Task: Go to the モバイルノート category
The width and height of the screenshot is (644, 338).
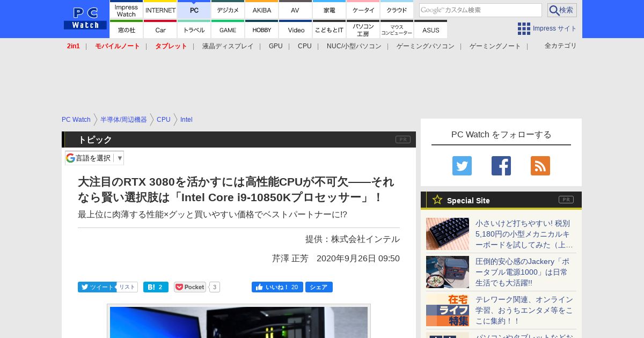Action: click(x=118, y=46)
